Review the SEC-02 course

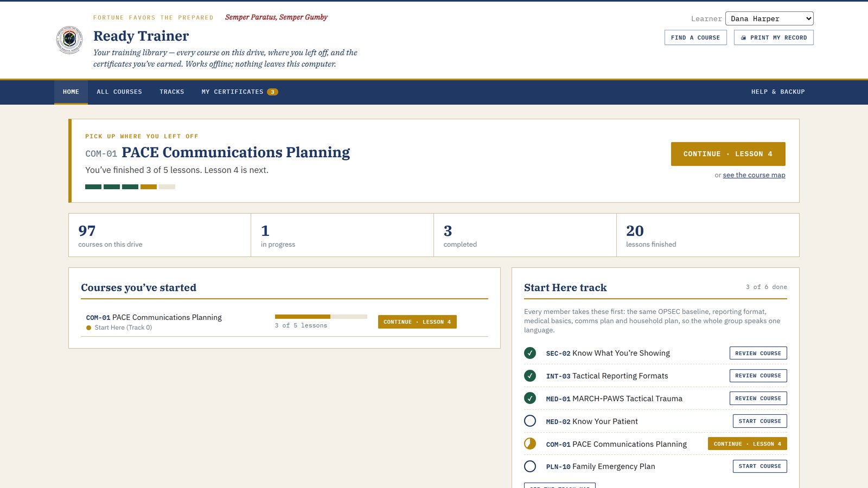point(758,353)
